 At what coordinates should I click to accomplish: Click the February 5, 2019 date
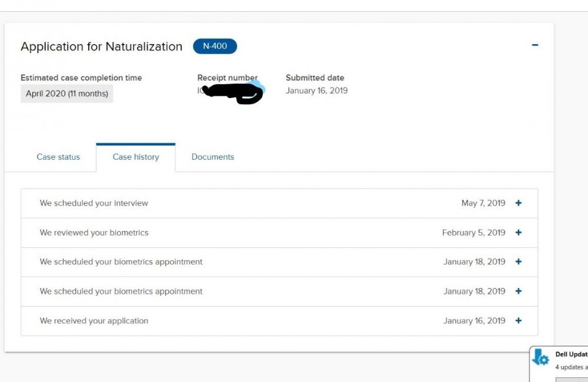473,233
